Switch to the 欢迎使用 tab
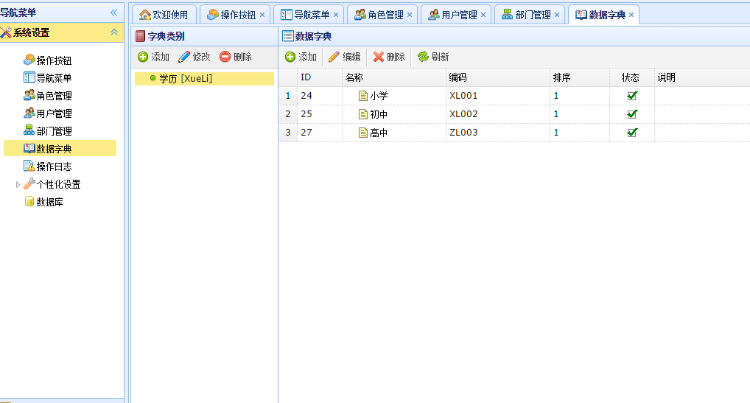 tap(164, 15)
